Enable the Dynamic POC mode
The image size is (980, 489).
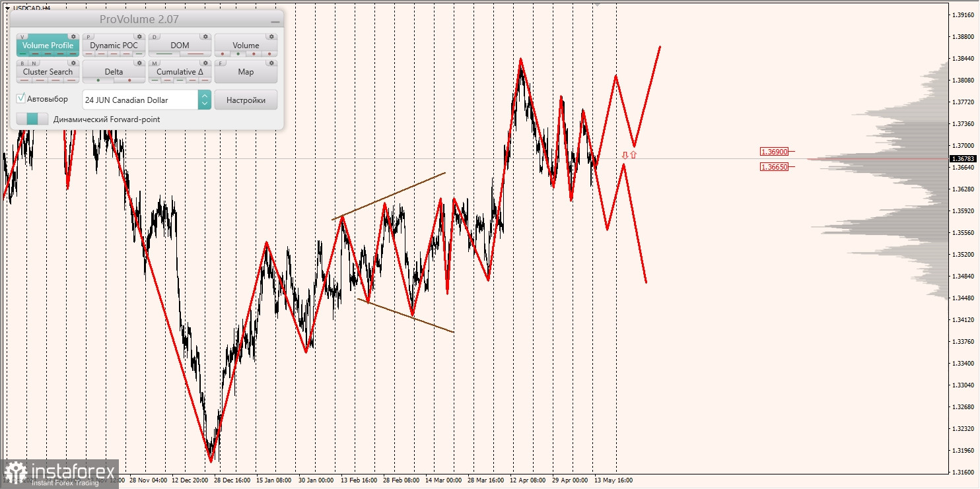pos(114,45)
